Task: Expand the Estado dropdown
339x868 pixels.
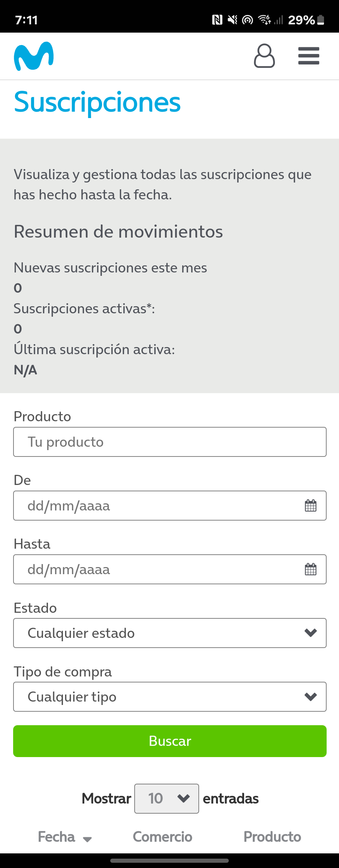Action: [x=170, y=633]
